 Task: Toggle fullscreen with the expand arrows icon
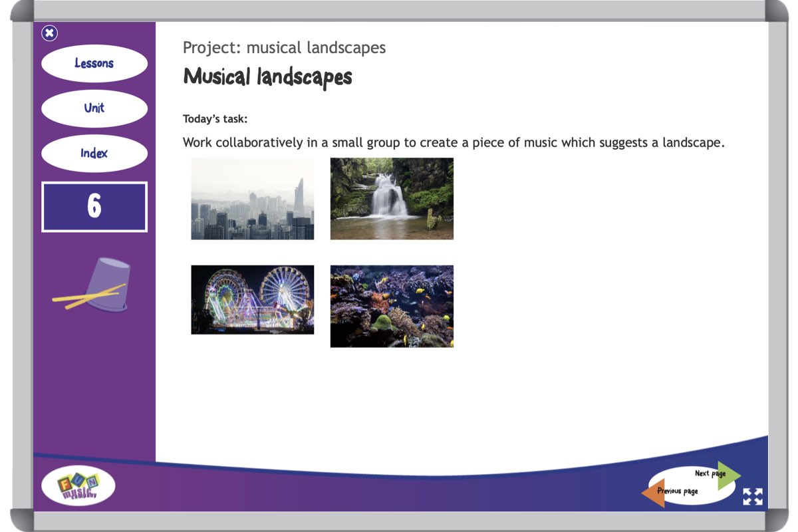pyautogui.click(x=753, y=497)
